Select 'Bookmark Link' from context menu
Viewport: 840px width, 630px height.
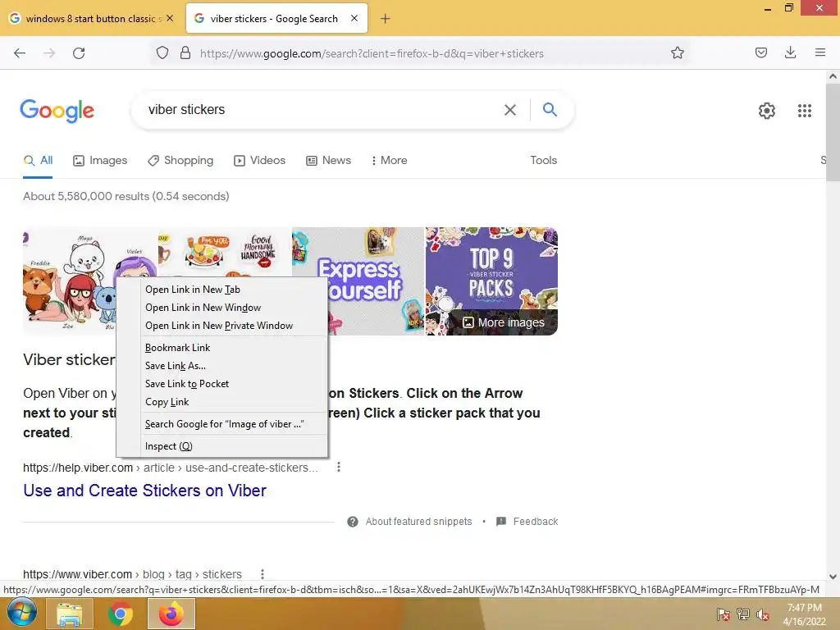(222, 348)
